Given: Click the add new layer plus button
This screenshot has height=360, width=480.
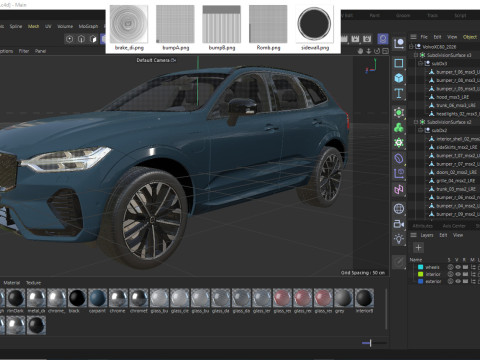Looking at the screenshot, I should [418, 247].
